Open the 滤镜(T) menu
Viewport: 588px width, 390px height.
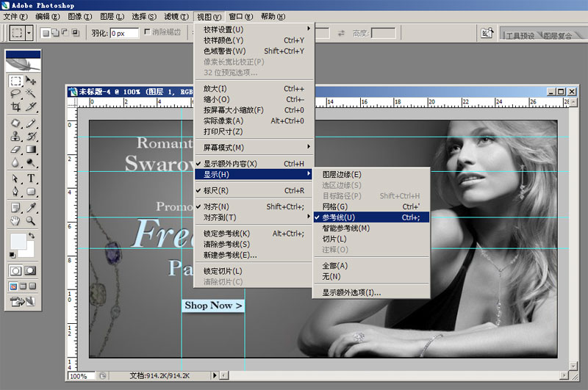click(x=176, y=16)
